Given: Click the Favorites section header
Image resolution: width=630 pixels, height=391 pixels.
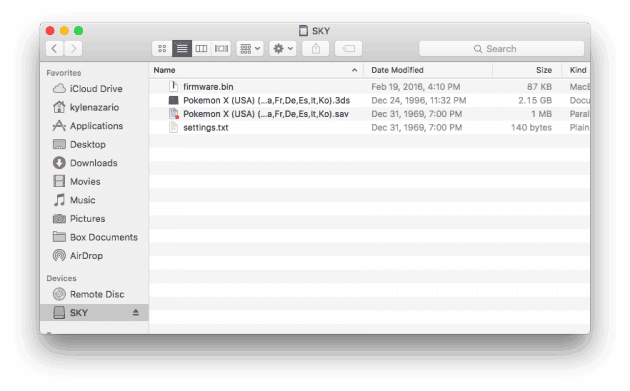Looking at the screenshot, I should tap(63, 73).
